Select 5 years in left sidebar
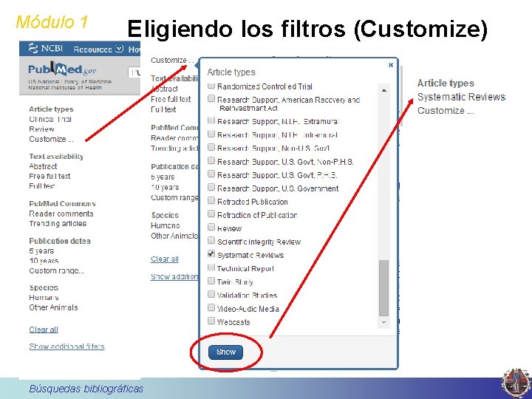 coord(41,251)
